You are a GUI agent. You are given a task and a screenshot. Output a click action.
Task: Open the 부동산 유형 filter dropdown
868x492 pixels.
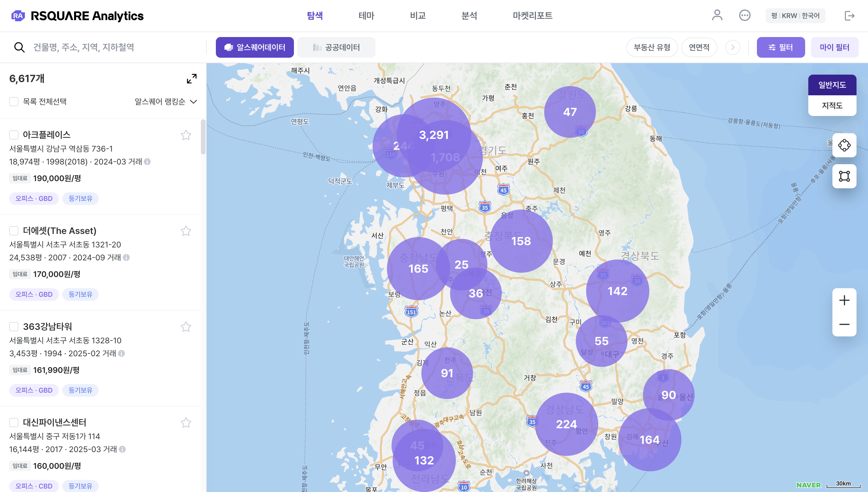pos(652,47)
